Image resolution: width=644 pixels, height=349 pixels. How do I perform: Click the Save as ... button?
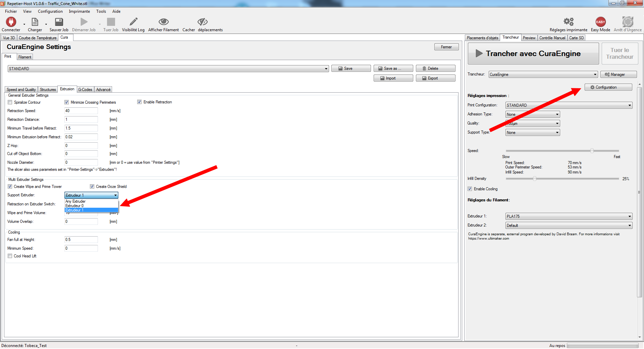coord(393,68)
